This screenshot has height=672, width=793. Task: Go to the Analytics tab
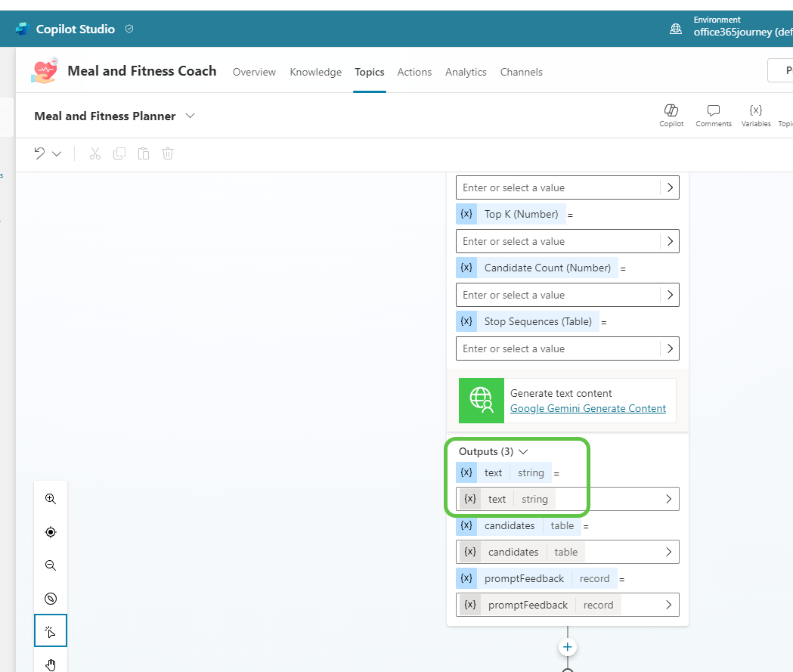click(x=466, y=72)
